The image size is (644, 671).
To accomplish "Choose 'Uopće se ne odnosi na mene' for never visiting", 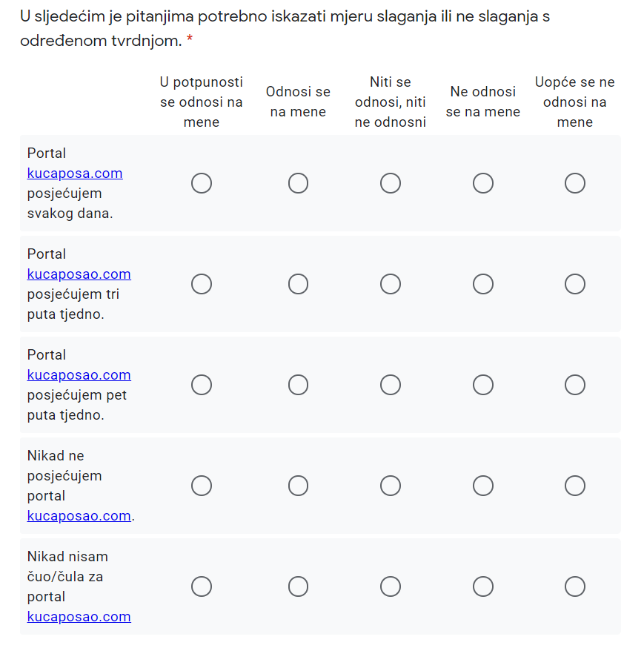I will click(x=575, y=486).
